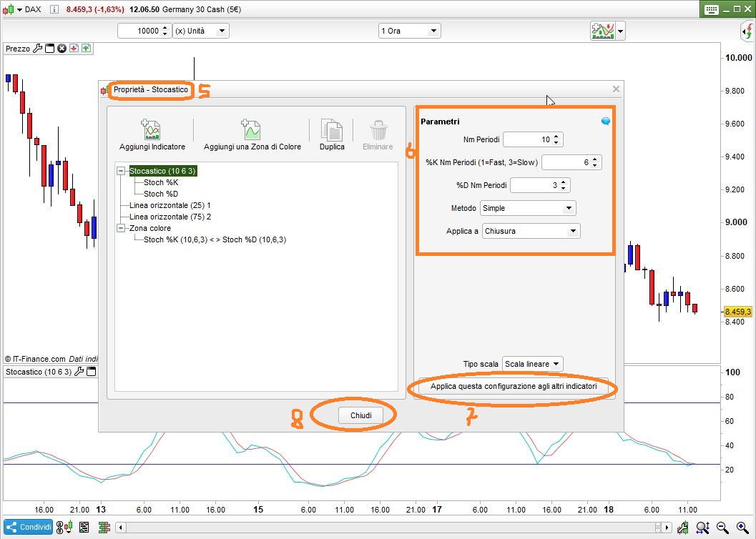Open dropdown arrow beside indicators icon
The image size is (756, 539).
point(621,31)
